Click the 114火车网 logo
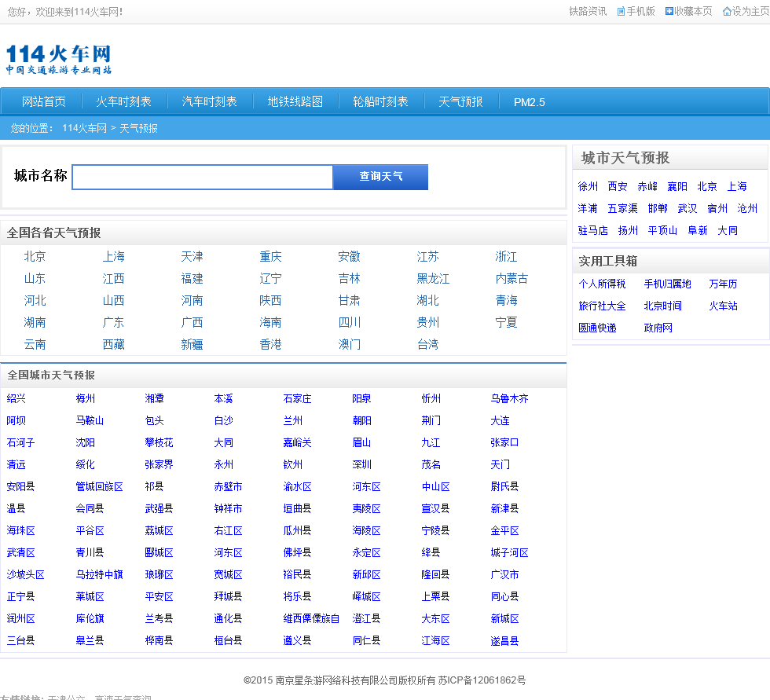This screenshot has height=700, width=770. (58, 60)
